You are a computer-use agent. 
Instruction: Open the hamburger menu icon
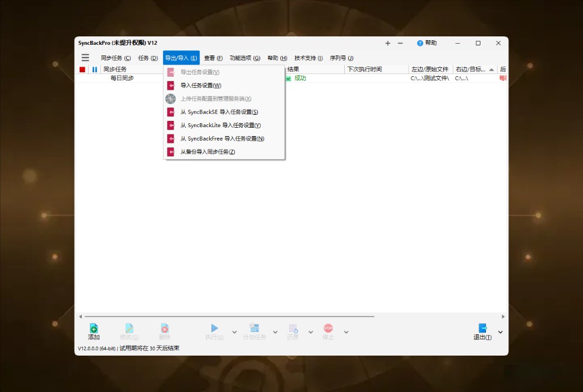pos(85,57)
